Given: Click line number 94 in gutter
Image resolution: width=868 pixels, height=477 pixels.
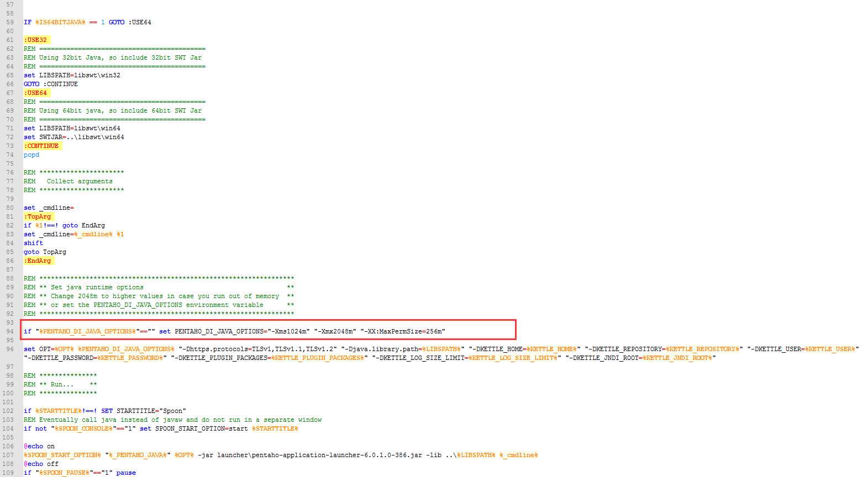Looking at the screenshot, I should click(x=10, y=331).
